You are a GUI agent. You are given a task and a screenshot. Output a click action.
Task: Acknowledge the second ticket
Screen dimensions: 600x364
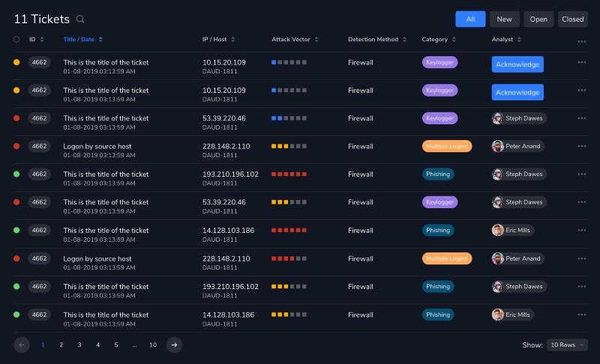[517, 92]
